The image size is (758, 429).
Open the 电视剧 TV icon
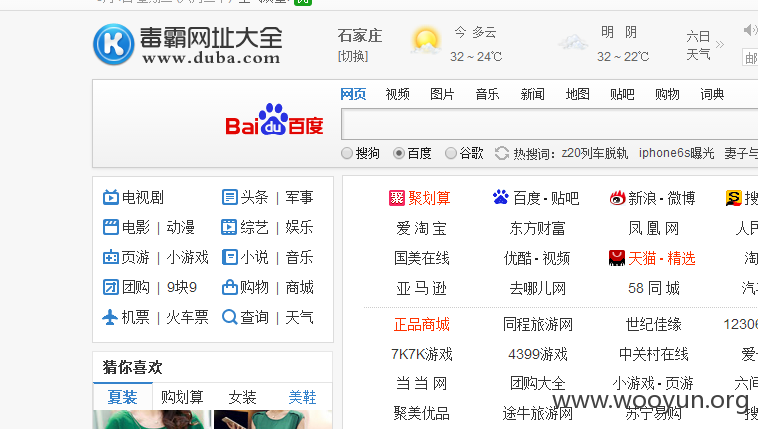(111, 197)
